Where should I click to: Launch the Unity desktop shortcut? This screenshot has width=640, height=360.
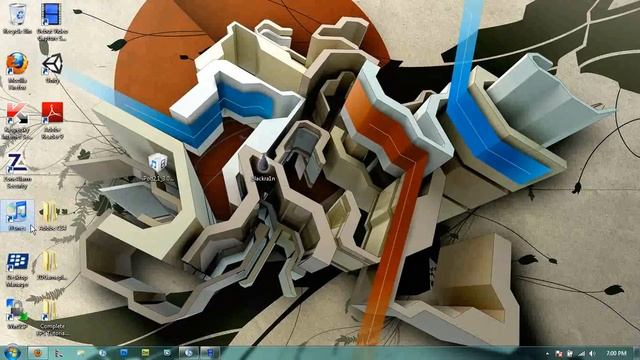pos(52,68)
